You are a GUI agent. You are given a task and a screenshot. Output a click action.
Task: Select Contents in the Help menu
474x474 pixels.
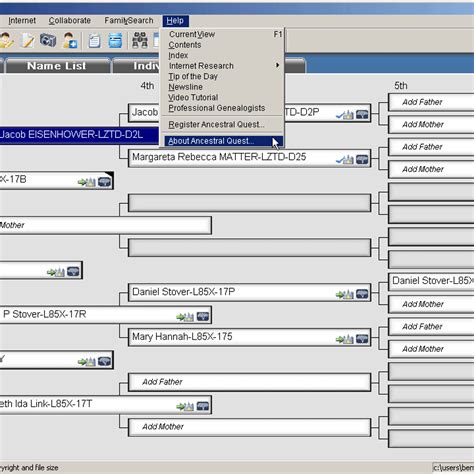[223, 45]
